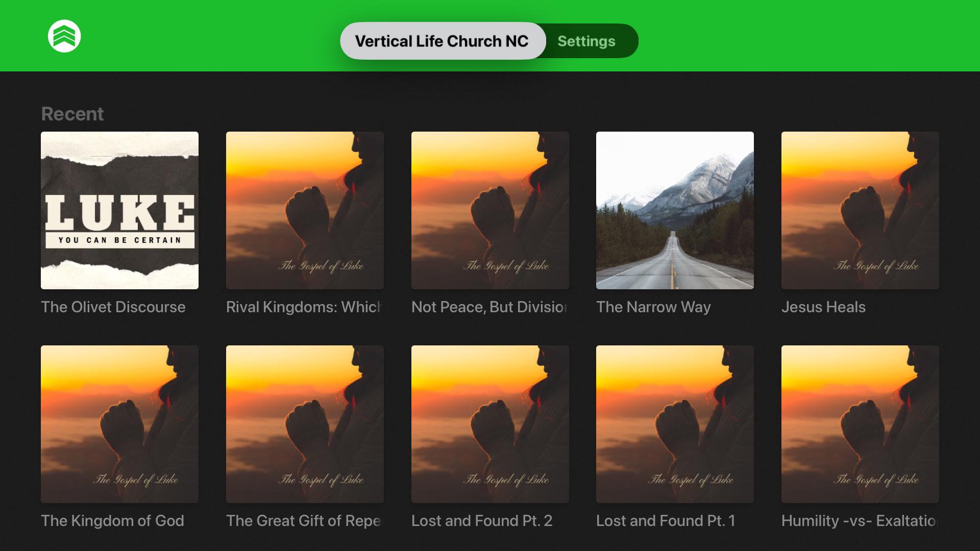Select Not Peace, But Division artwork
This screenshot has width=980, height=551.
[490, 210]
